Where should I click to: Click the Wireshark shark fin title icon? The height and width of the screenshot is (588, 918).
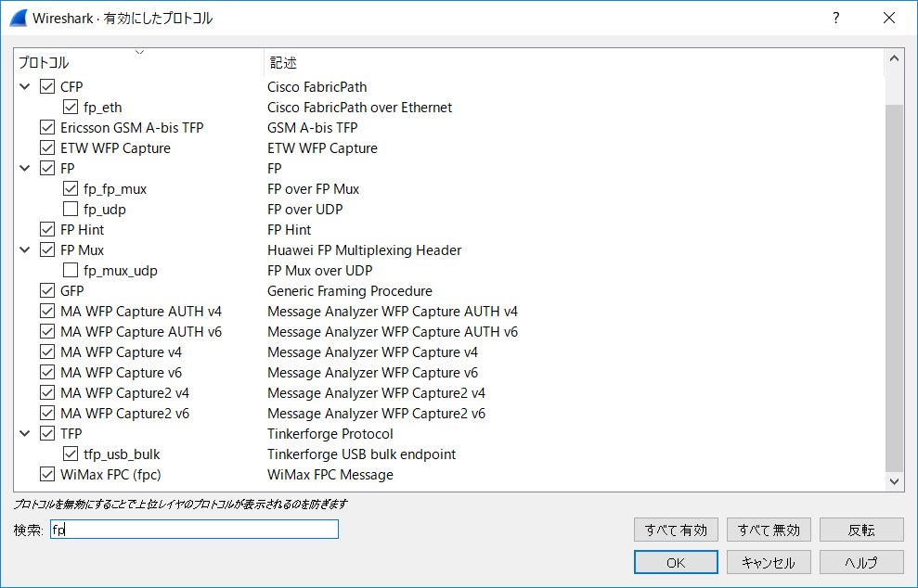click(19, 19)
